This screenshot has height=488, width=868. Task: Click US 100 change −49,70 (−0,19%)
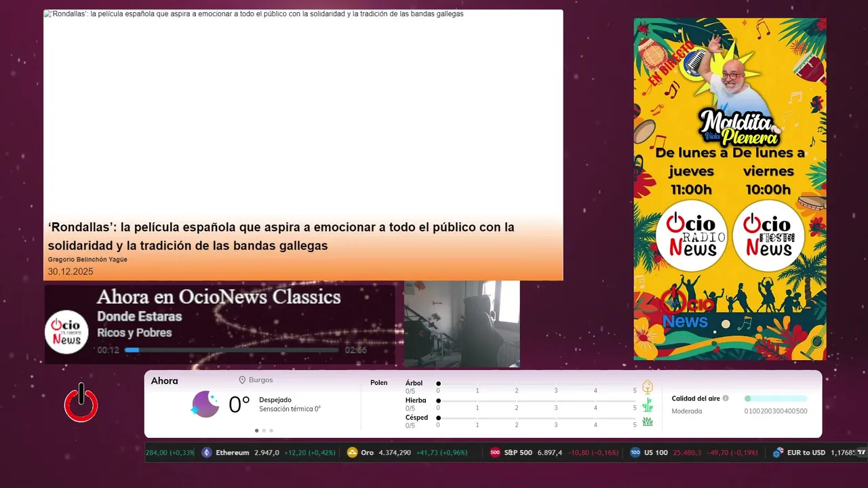click(x=732, y=453)
